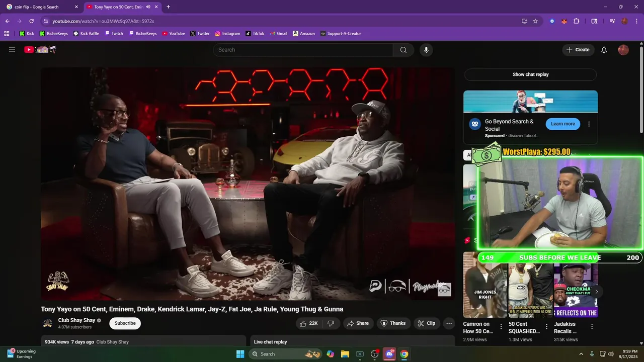Open side panel search icon in Chrome
Screen dimensions: 644x362
coord(594,21)
